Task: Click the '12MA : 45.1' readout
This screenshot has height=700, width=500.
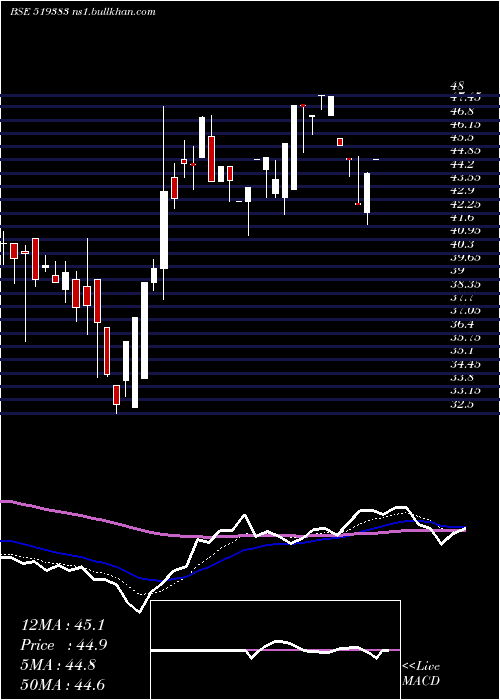Action: point(63,625)
